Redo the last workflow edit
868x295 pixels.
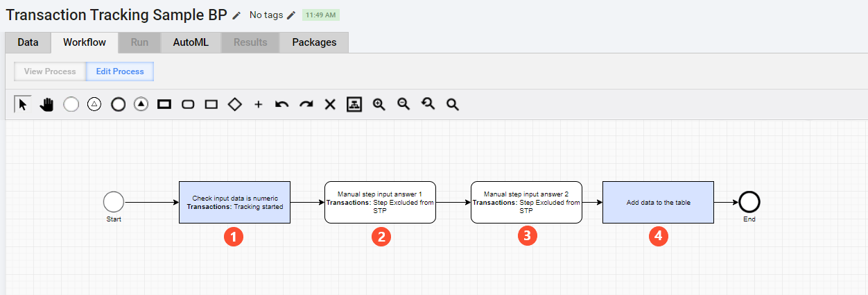306,104
